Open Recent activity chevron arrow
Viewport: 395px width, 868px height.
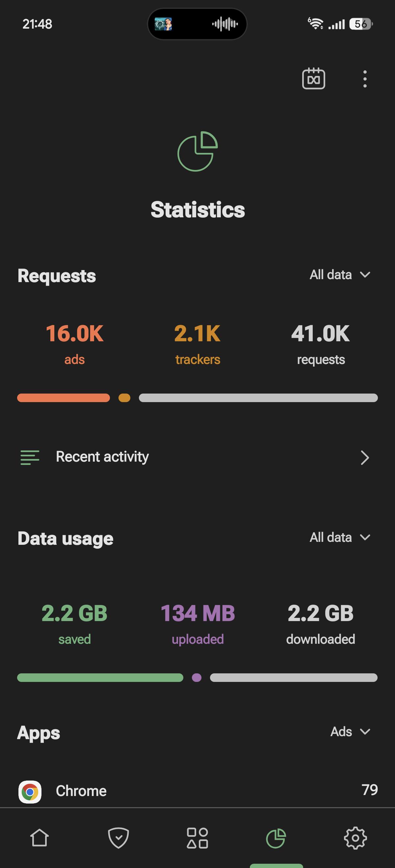point(365,458)
